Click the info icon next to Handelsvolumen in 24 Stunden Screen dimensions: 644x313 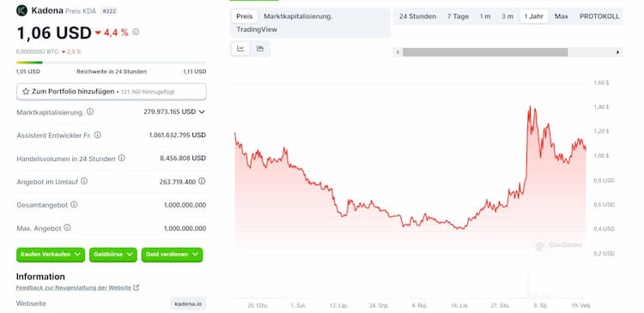[x=122, y=158]
